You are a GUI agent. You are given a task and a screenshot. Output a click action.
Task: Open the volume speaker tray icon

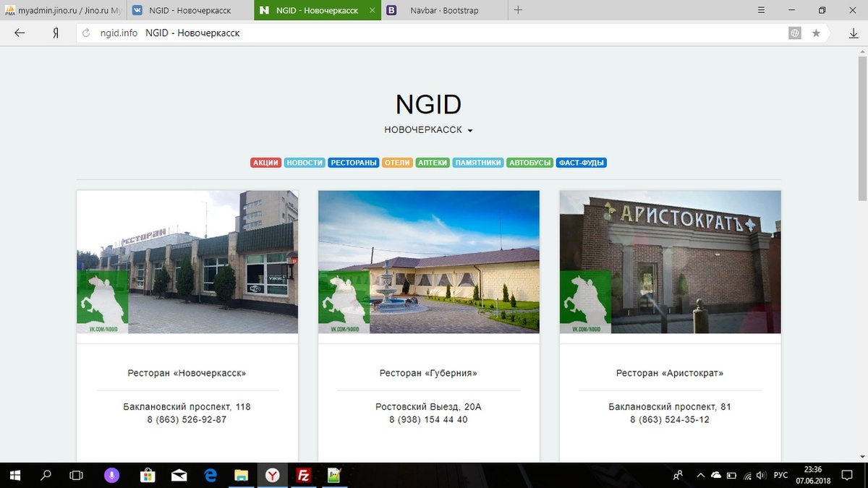coord(762,475)
